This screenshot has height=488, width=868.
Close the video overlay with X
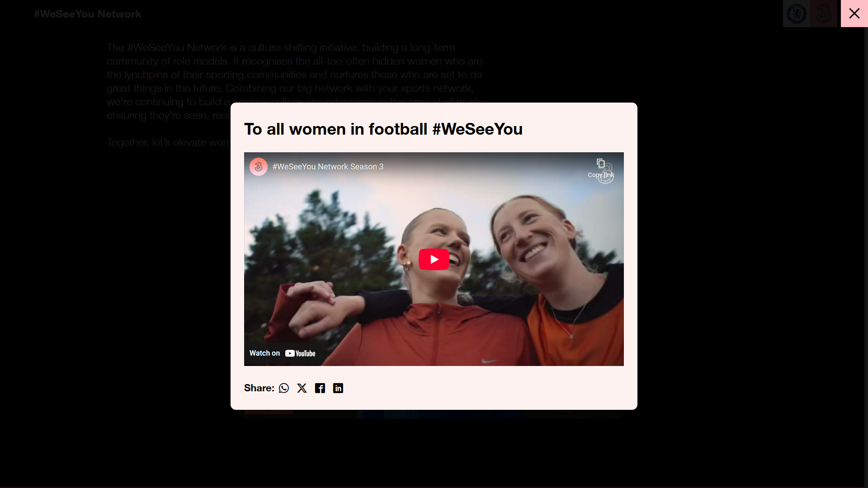854,14
